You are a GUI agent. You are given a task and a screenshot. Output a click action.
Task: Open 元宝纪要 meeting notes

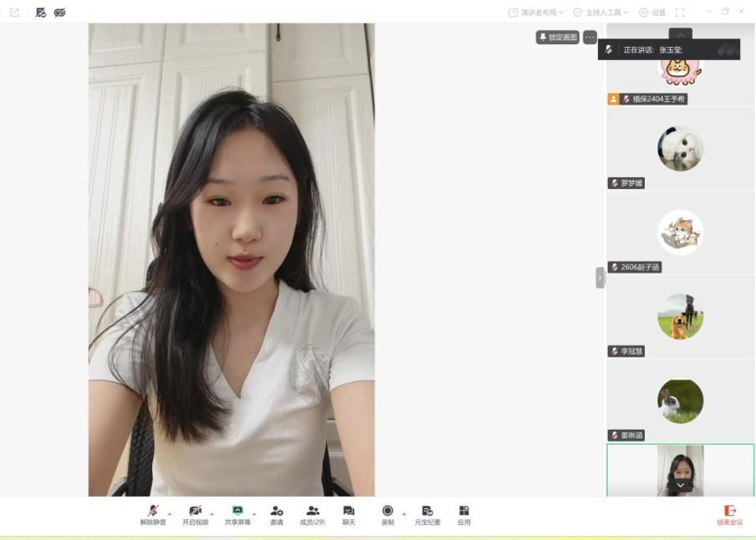(x=427, y=515)
